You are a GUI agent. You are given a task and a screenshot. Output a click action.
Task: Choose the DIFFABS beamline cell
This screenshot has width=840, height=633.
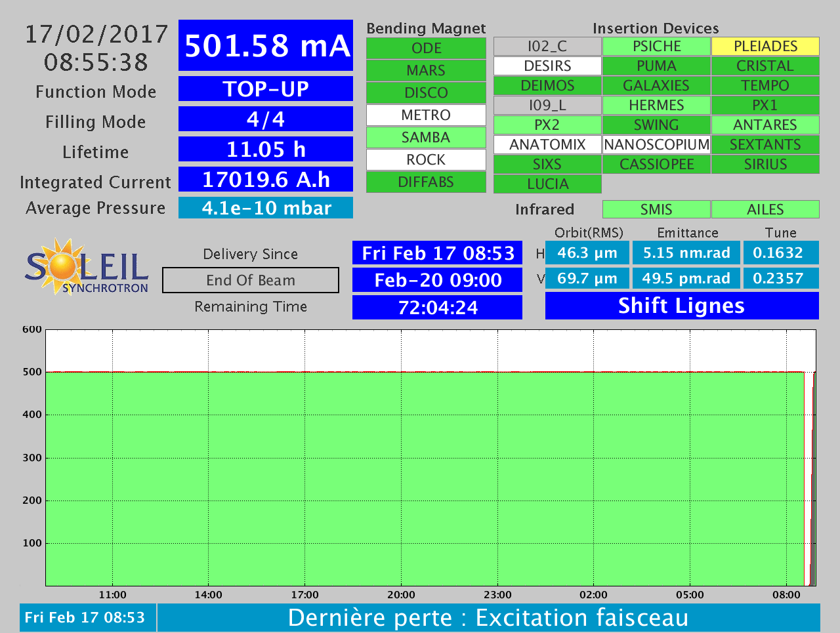tap(426, 182)
